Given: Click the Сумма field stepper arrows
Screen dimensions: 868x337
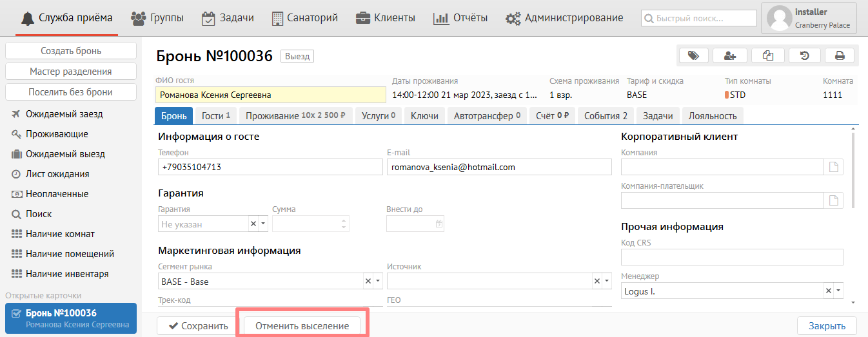Looking at the screenshot, I should click(x=344, y=224).
